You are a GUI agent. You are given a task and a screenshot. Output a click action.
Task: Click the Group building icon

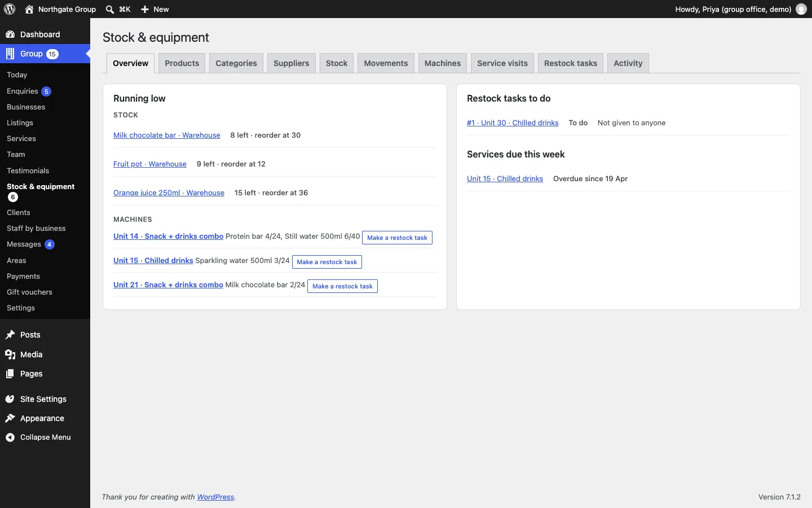tap(10, 54)
